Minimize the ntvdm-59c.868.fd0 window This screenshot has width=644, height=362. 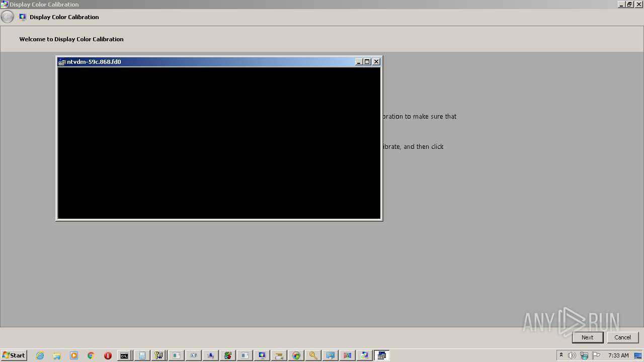[x=359, y=62]
